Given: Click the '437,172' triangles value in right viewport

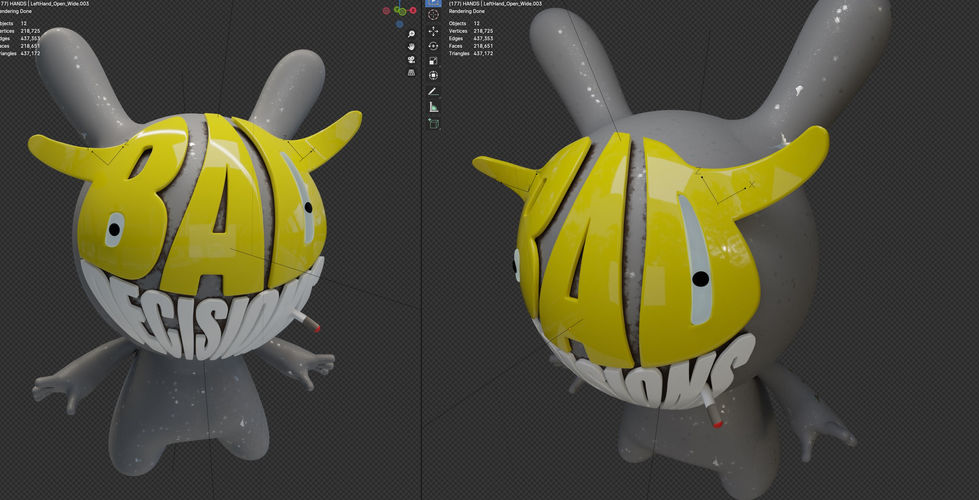Looking at the screenshot, I should point(483,53).
